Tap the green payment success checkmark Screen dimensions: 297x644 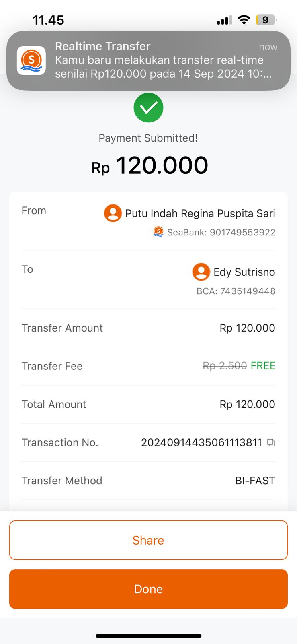click(x=148, y=107)
